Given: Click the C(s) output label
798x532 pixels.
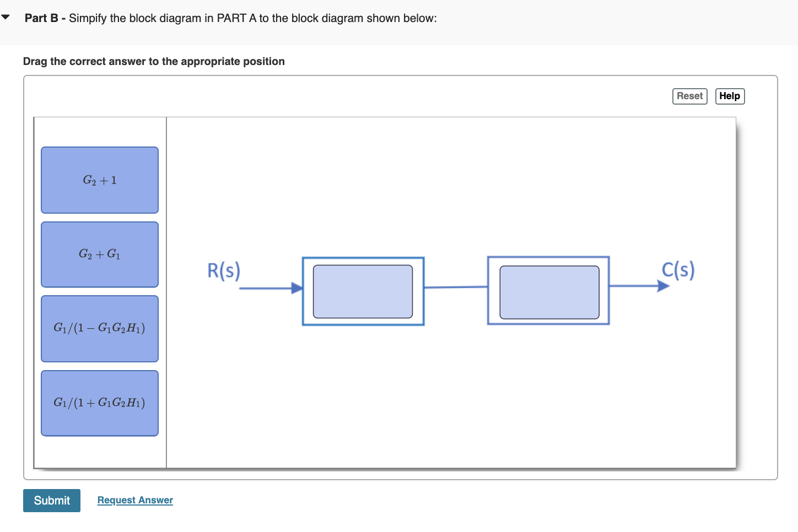Looking at the screenshot, I should (678, 270).
